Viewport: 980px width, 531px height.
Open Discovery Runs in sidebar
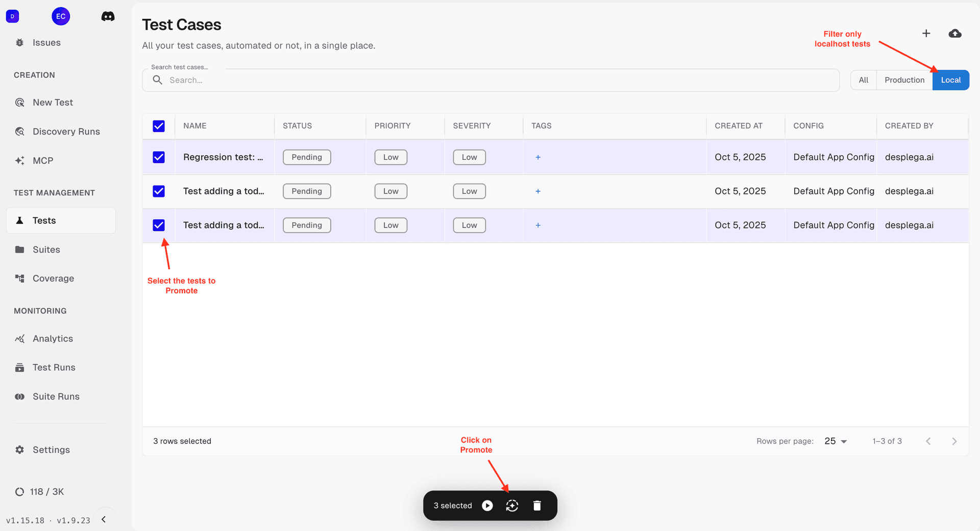pyautogui.click(x=66, y=132)
